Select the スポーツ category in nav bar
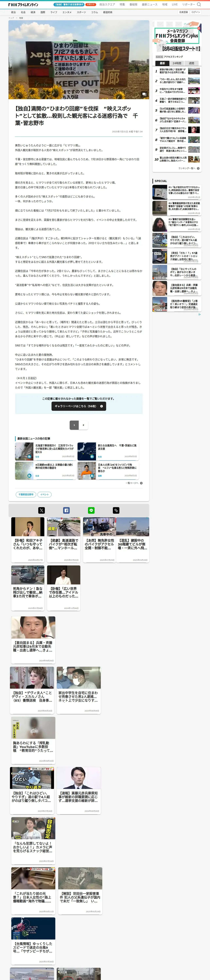The height and width of the screenshot is (980, 210). tap(81, 12)
